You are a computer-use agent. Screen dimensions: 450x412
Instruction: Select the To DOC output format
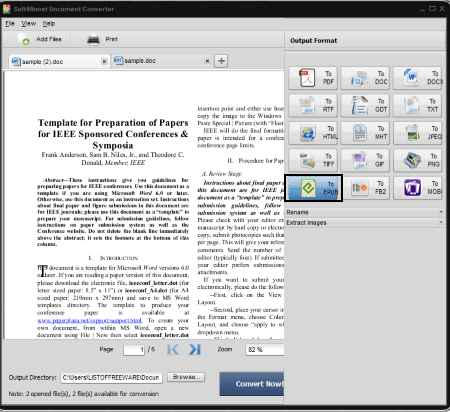[x=365, y=78]
